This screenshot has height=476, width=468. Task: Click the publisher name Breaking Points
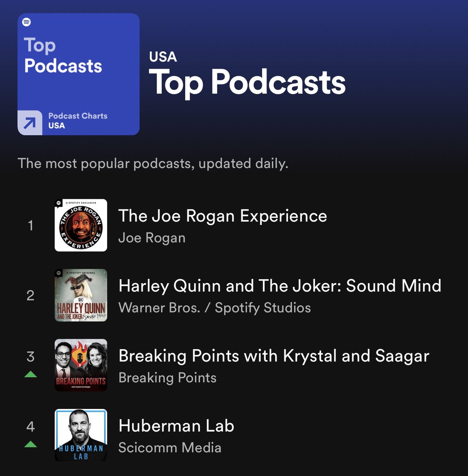[x=167, y=378]
